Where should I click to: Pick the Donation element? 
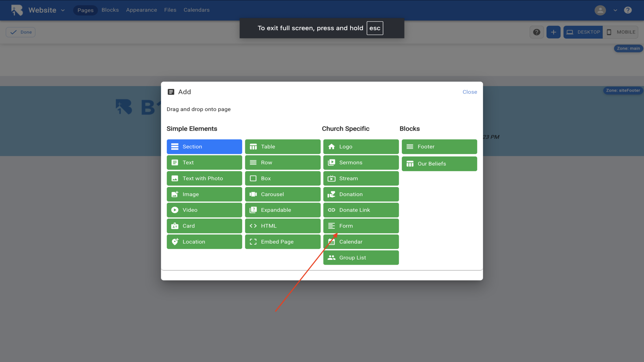coord(361,194)
